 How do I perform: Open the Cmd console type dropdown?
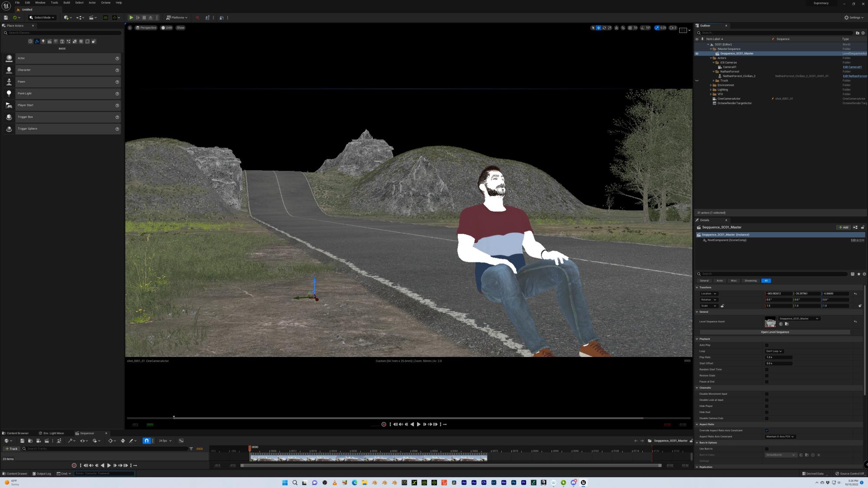tap(64, 474)
